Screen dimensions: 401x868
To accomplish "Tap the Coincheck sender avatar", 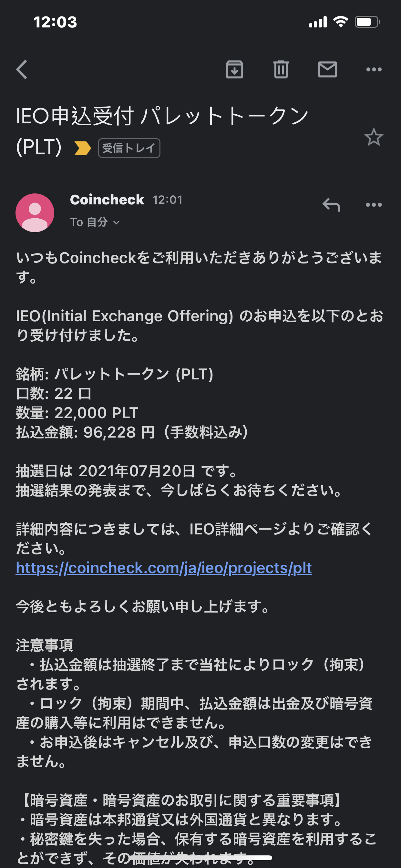I will click(x=35, y=212).
